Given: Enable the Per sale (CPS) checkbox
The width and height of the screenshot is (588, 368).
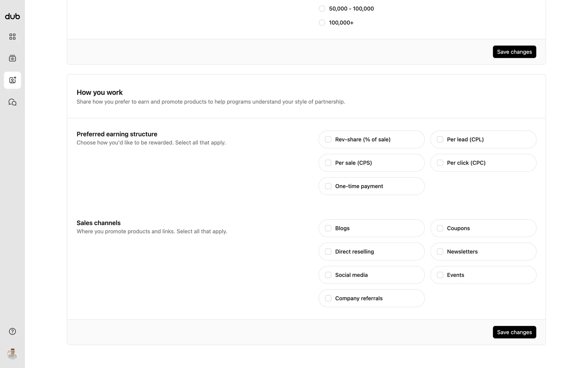Looking at the screenshot, I should [328, 163].
